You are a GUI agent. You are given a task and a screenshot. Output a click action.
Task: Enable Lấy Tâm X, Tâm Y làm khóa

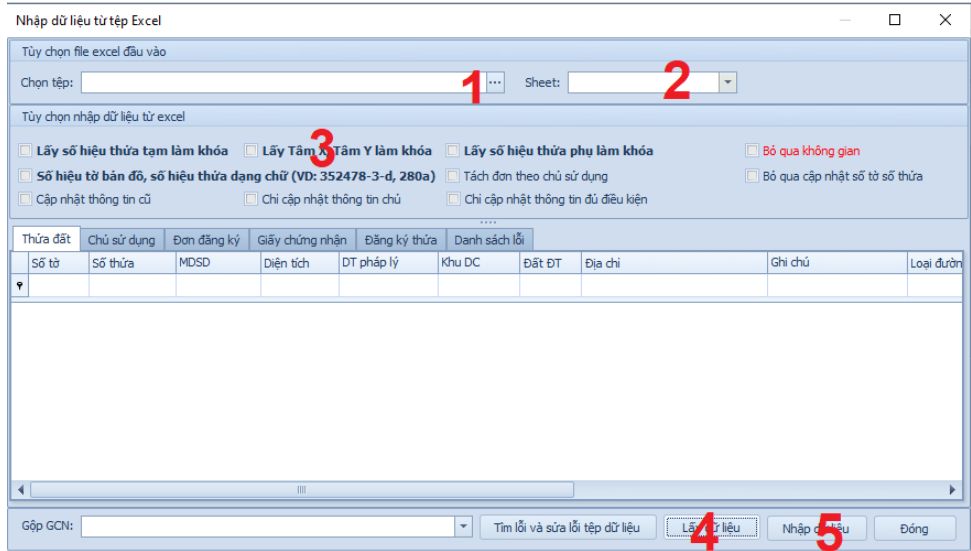251,150
